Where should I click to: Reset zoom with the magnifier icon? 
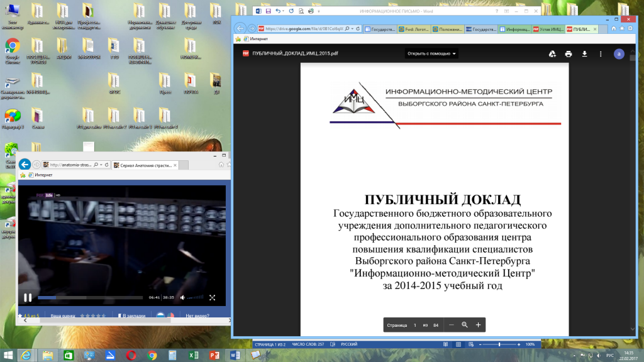pyautogui.click(x=465, y=325)
